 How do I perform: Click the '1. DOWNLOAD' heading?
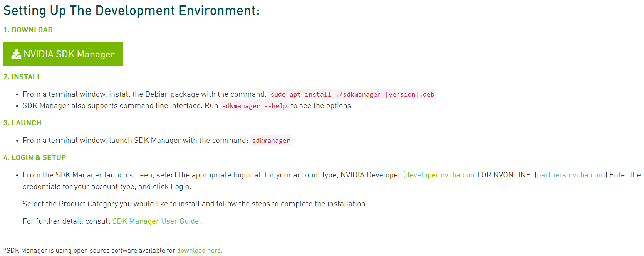pyautogui.click(x=28, y=30)
